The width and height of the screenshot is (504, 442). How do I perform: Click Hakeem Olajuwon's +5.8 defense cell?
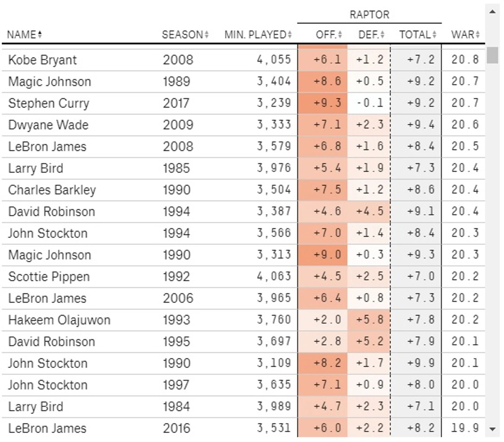pyautogui.click(x=369, y=320)
